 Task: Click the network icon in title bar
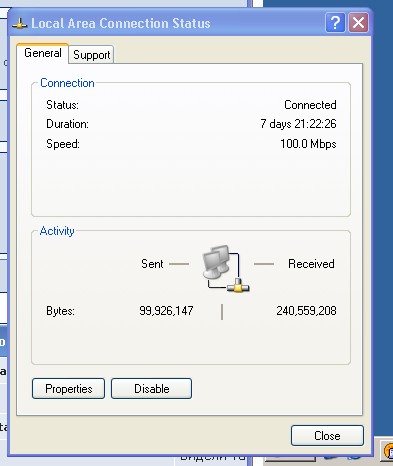click(x=20, y=24)
